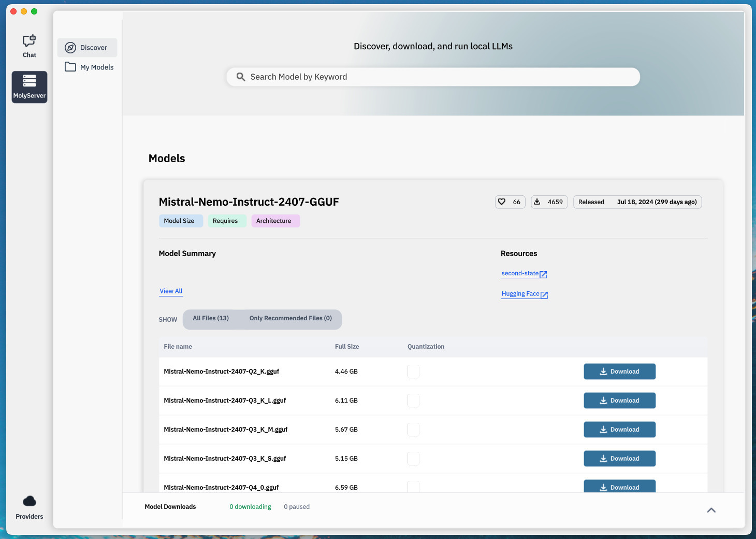Open the Providers cloud icon
This screenshot has width=756, height=539.
[x=30, y=501]
